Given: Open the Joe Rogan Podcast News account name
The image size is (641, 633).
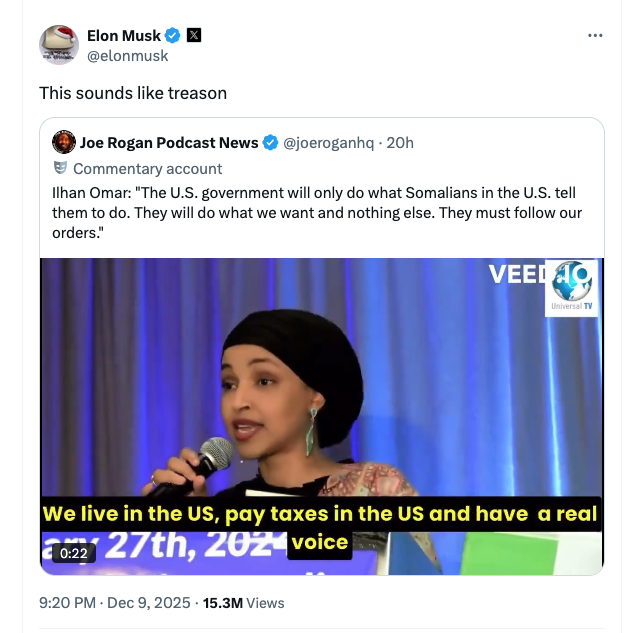Looking at the screenshot, I should pyautogui.click(x=169, y=143).
